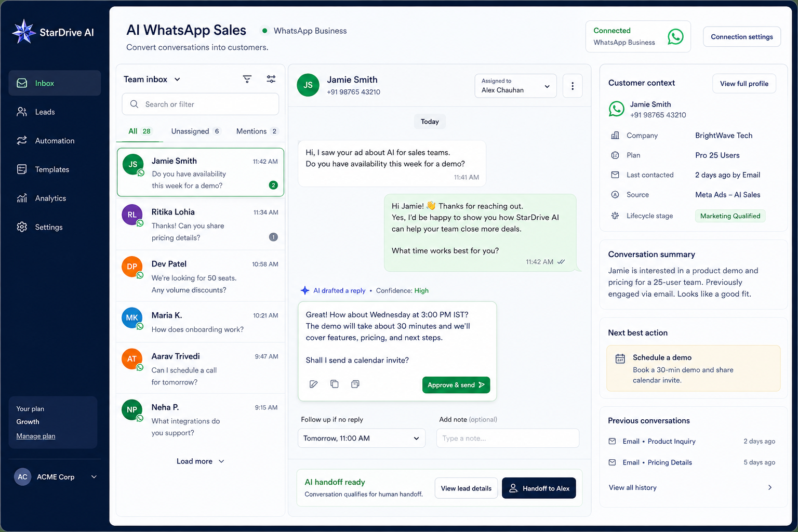This screenshot has height=532, width=798.
Task: Open inbox display options sliders icon
Action: pos(271,79)
